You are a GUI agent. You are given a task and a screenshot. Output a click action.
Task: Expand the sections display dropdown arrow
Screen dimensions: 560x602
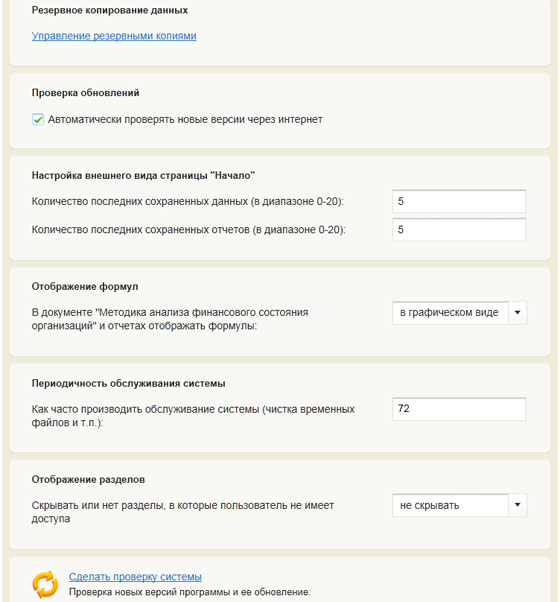517,505
